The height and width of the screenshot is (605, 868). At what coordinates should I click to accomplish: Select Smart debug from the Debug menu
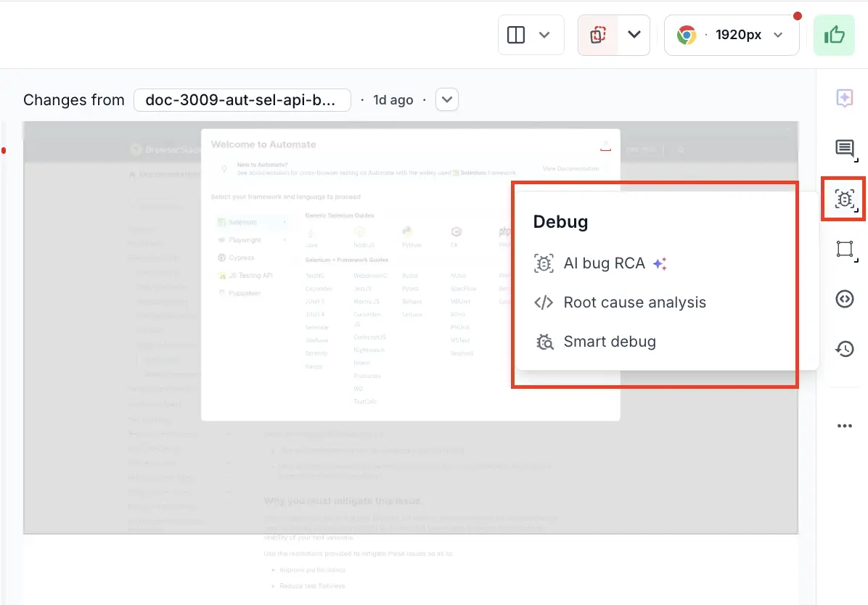596,342
